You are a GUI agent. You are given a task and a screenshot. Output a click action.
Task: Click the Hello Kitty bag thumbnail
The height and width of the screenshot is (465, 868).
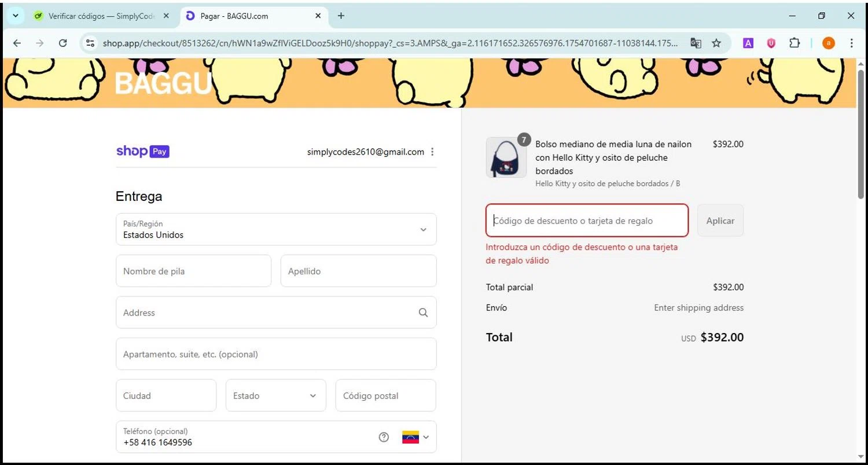coord(506,158)
